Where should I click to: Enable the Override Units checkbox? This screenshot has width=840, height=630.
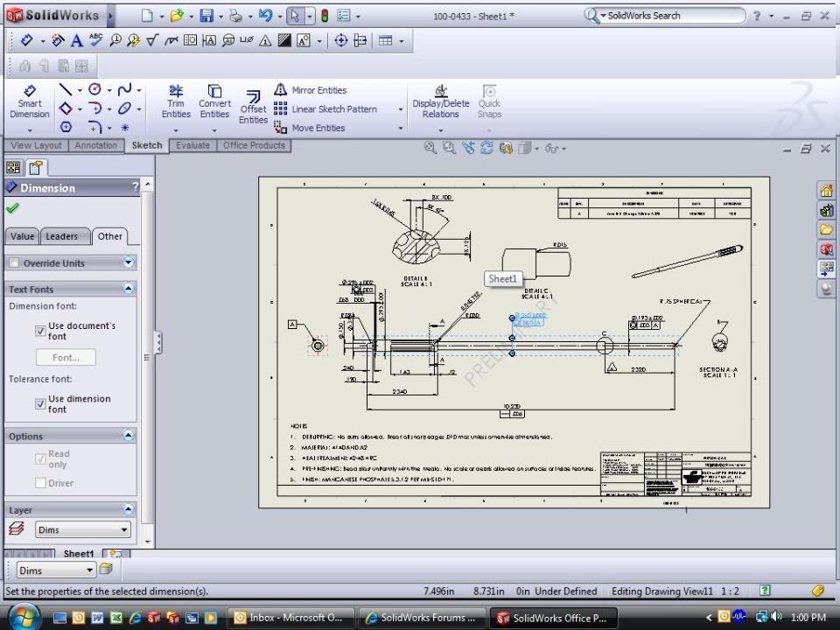pos(14,263)
